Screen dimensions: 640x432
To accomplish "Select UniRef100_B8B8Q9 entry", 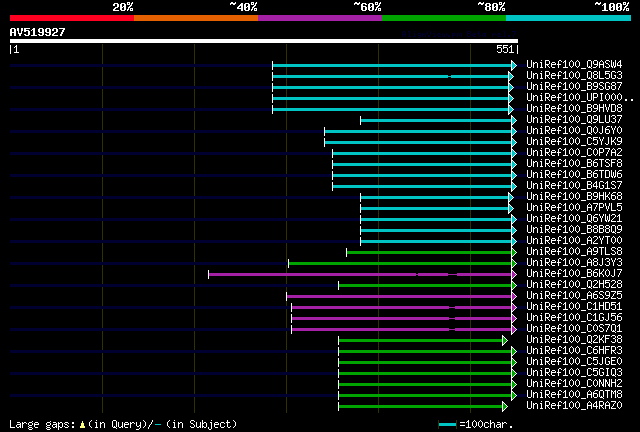I will click(574, 230).
